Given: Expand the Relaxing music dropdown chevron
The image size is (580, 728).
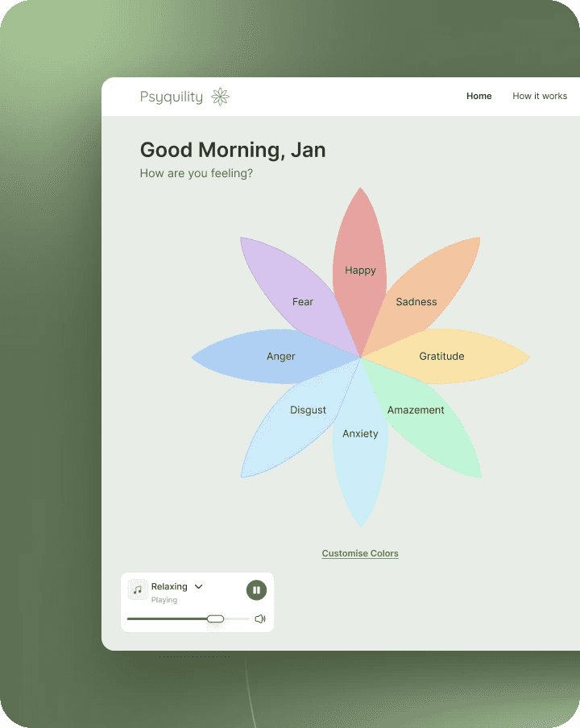Looking at the screenshot, I should [x=199, y=587].
